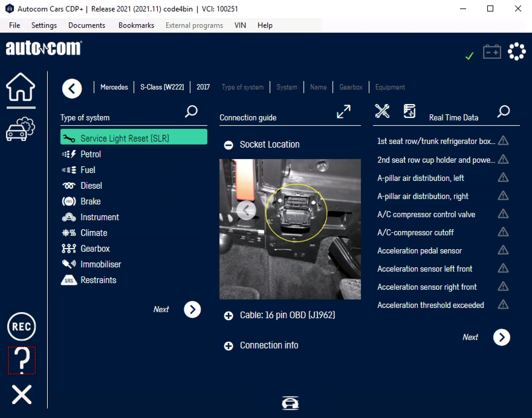Select the Instrument system type
The height and width of the screenshot is (418, 532).
(x=134, y=217)
